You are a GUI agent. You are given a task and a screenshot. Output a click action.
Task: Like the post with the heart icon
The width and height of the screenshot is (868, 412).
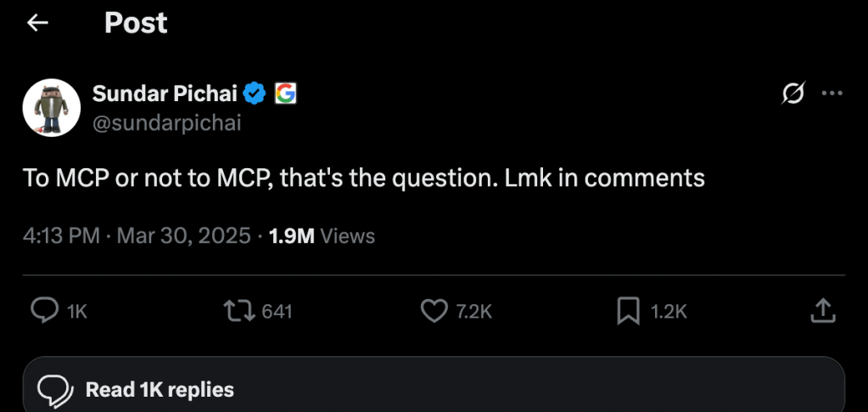[434, 312]
